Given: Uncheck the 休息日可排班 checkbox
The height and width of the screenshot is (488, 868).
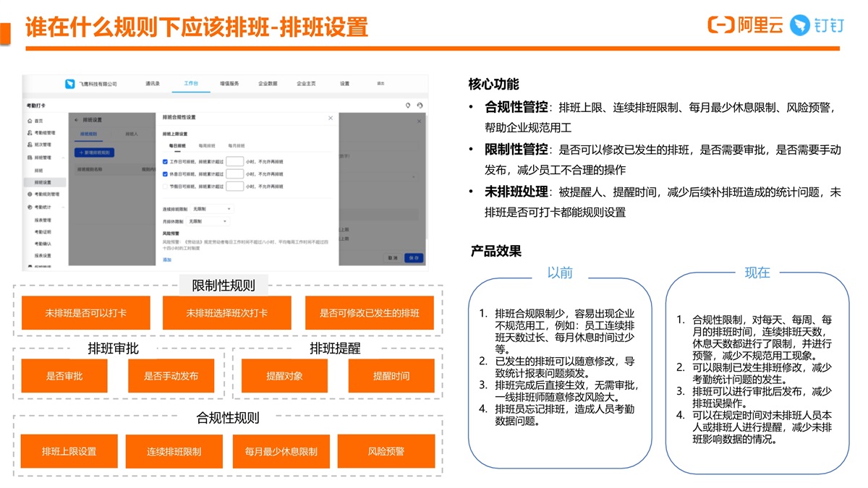Looking at the screenshot, I should click(x=166, y=174).
